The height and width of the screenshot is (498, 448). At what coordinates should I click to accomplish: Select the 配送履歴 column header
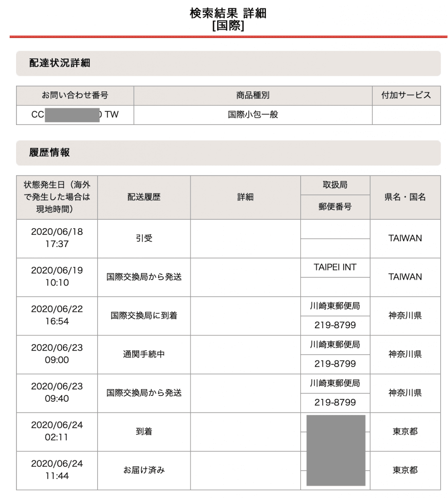(144, 196)
